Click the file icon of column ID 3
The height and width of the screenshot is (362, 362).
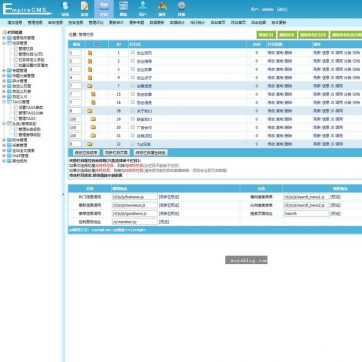[90, 69]
